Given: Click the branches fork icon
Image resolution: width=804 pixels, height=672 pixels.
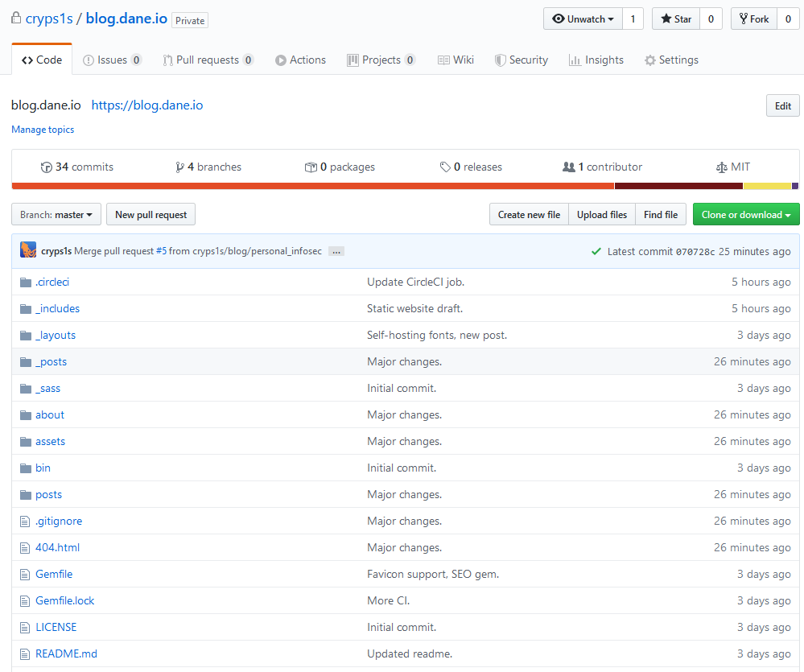Looking at the screenshot, I should click(x=179, y=167).
